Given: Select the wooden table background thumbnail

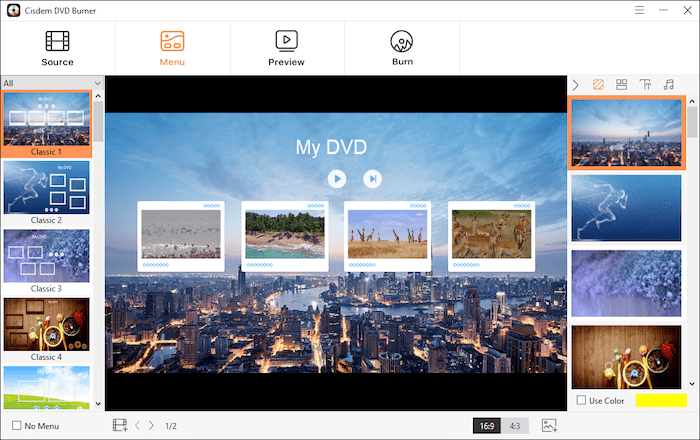Looking at the screenshot, I should point(627,357).
